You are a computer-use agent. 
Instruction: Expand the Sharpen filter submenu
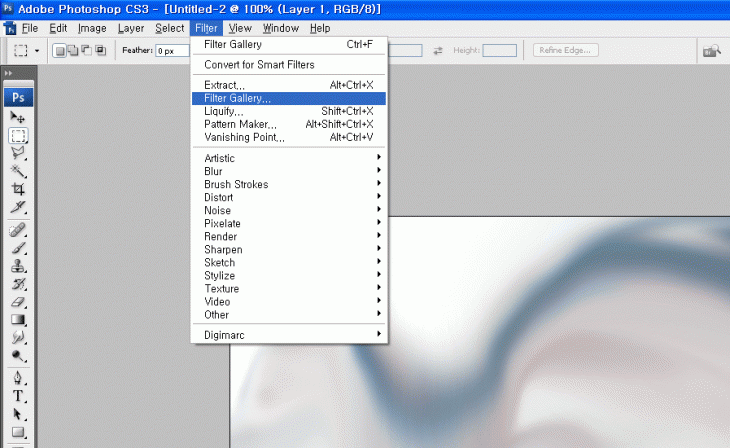click(x=289, y=250)
